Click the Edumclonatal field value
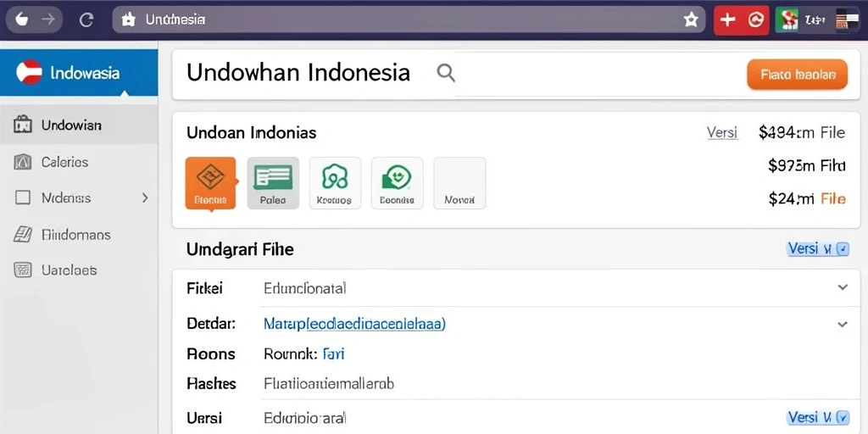Screen dimensions: 868x434 [305, 288]
